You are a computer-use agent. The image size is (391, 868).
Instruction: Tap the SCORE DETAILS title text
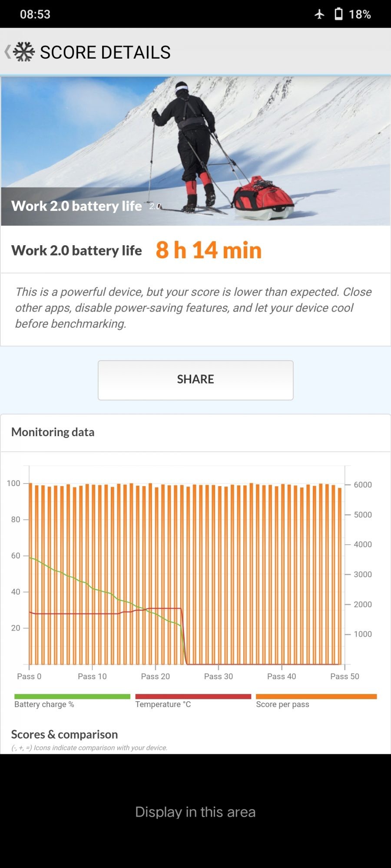(105, 53)
